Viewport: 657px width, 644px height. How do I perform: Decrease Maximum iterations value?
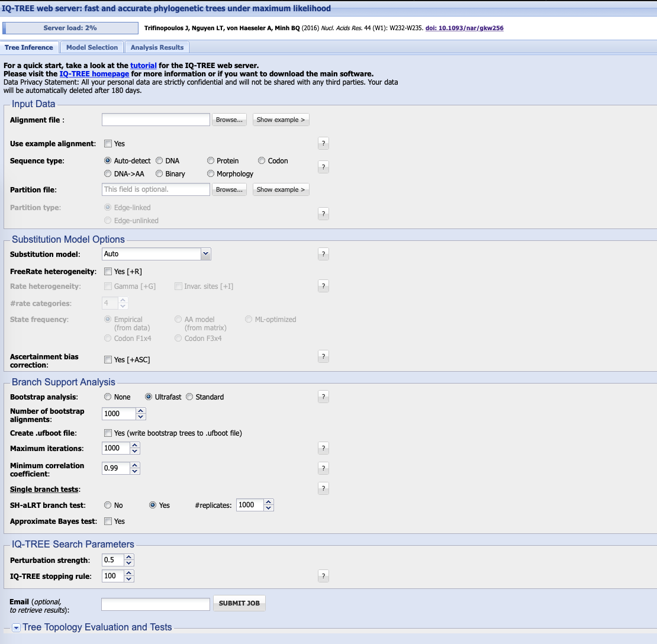tap(134, 451)
